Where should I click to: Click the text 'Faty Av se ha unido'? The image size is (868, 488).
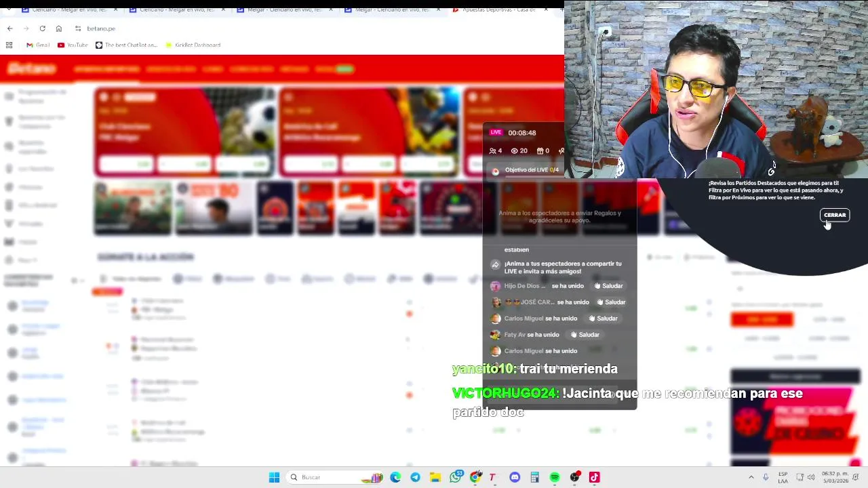point(532,335)
